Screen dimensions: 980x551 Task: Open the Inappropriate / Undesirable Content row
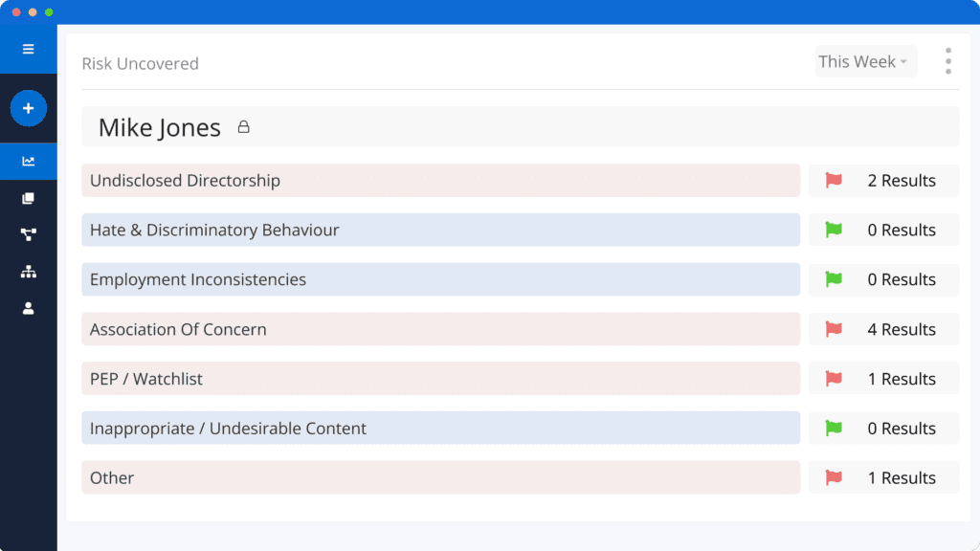[440, 428]
